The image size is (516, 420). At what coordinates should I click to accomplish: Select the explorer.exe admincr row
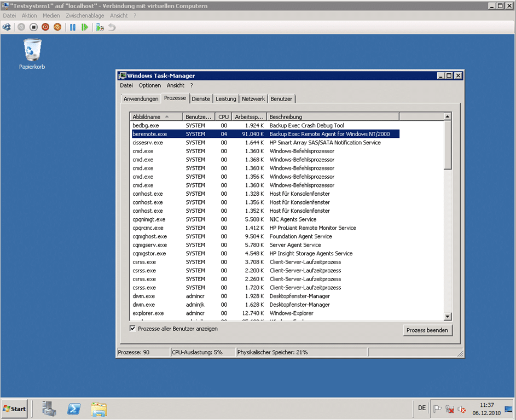coord(265,313)
